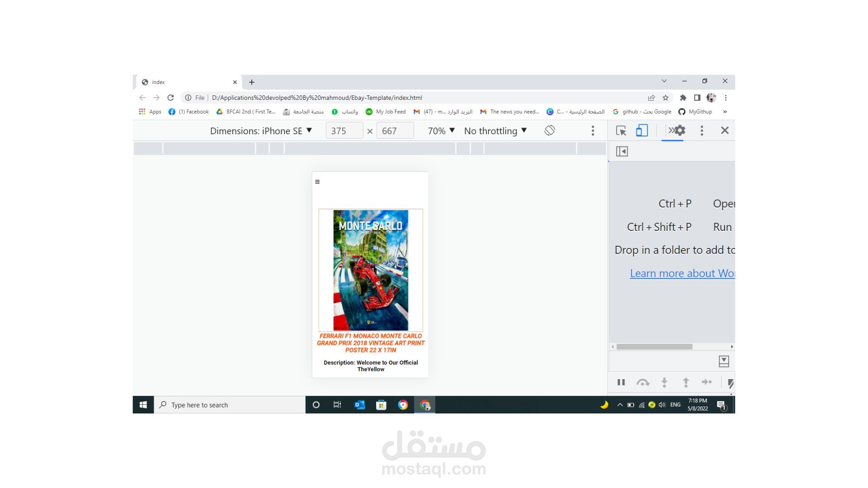Open a new browser tab
Viewport: 868px width, 488px height.
[252, 82]
